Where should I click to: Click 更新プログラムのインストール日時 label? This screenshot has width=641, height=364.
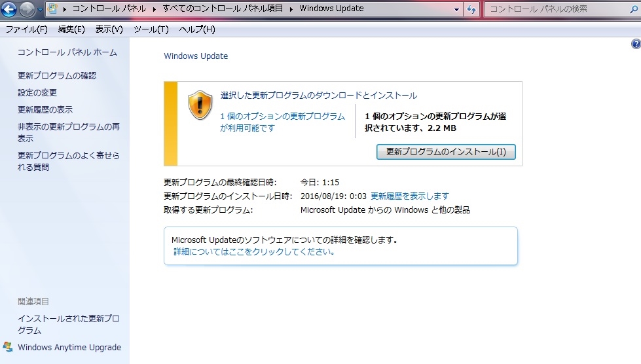click(228, 196)
